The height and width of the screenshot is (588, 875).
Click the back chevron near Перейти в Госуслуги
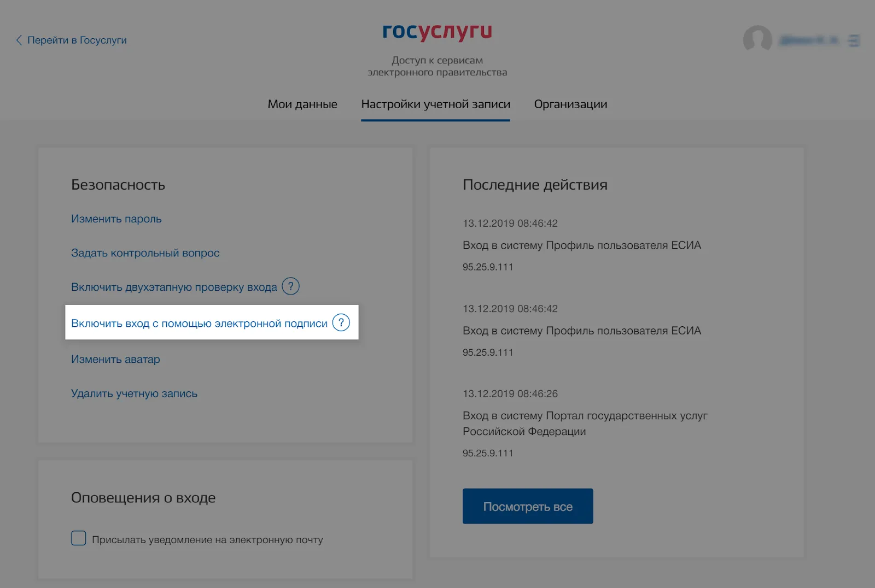click(x=19, y=40)
